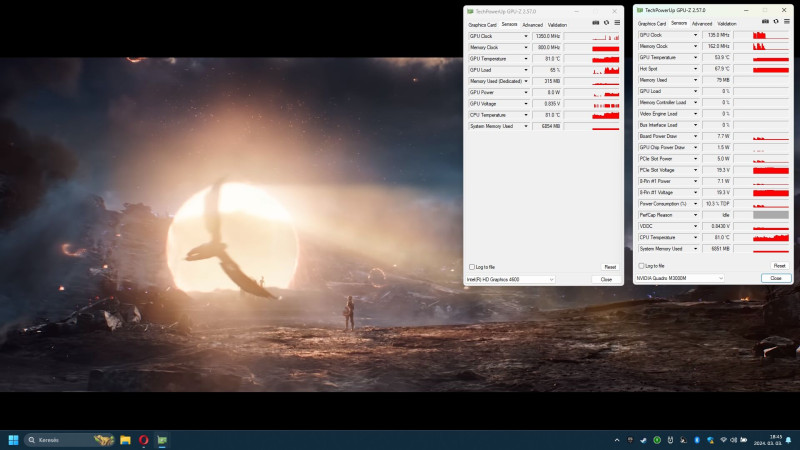Open hamburger menu in Intel GPU-Z window
This screenshot has height=450, width=800.
pos(617,23)
